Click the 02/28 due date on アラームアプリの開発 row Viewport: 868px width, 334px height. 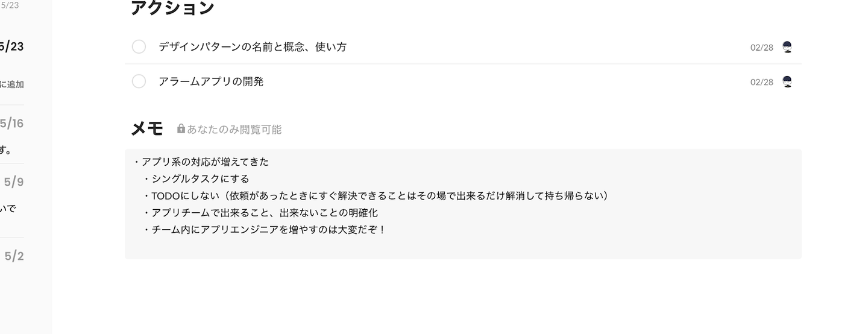click(761, 82)
